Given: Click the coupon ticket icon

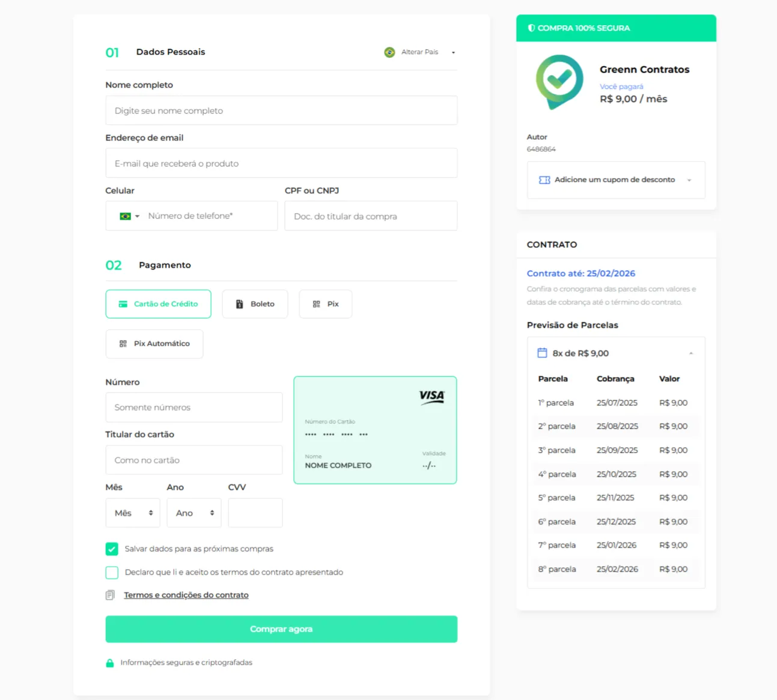Looking at the screenshot, I should point(544,180).
